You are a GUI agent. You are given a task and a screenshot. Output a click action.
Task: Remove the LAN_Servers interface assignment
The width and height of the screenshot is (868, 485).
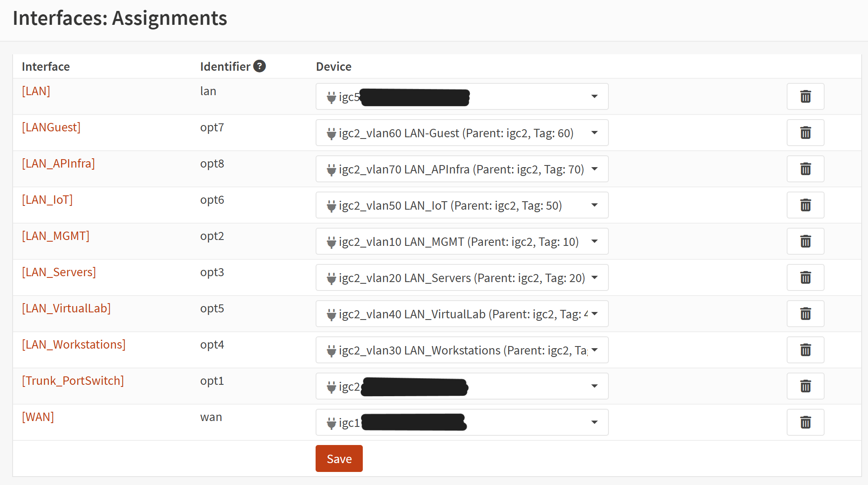tap(805, 277)
